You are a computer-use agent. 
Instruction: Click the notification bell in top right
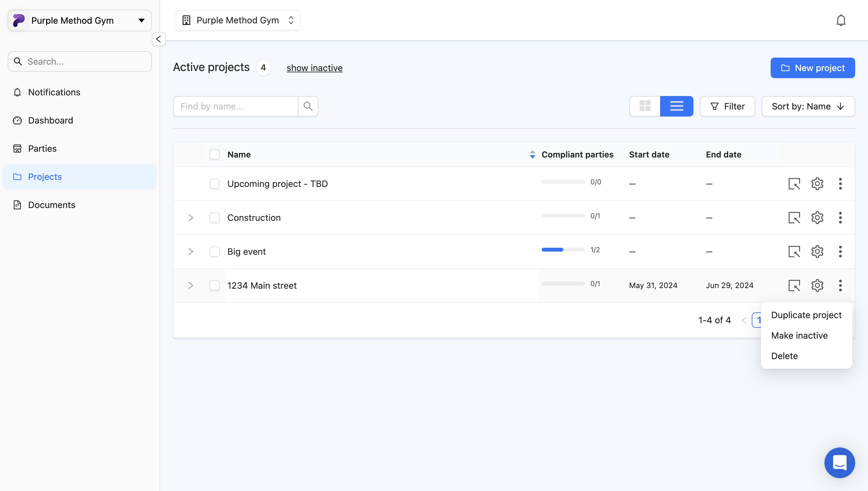[841, 20]
